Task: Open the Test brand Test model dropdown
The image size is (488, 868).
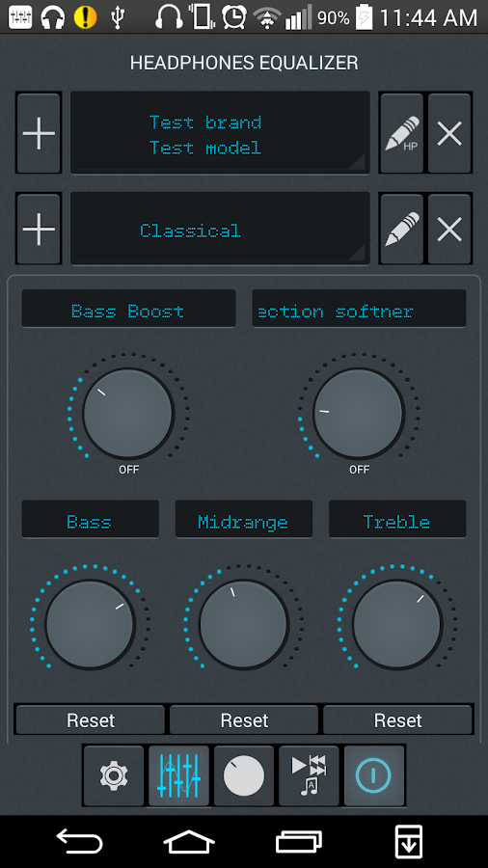Action: coord(220,133)
